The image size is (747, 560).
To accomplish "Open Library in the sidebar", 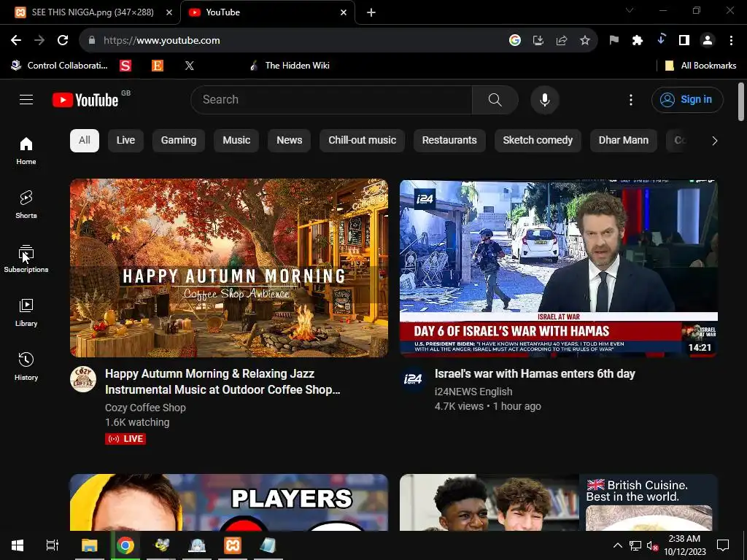I will pos(26,312).
